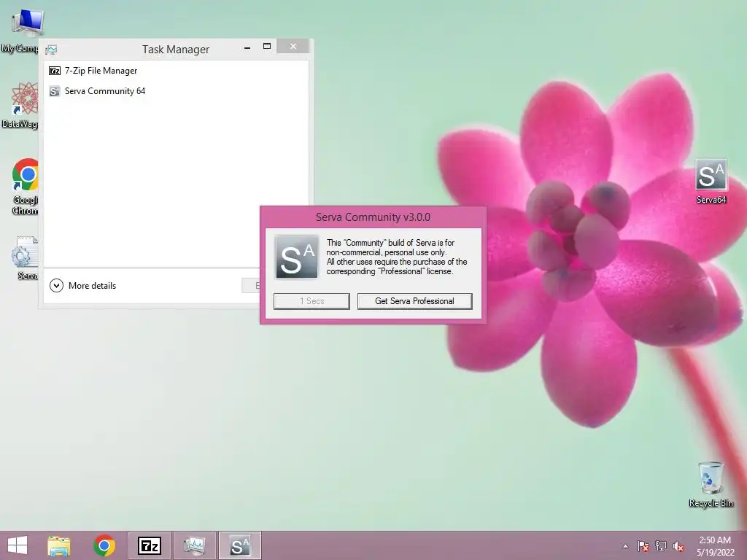Open the Windows Start button
Image resolution: width=747 pixels, height=560 pixels.
(18, 545)
